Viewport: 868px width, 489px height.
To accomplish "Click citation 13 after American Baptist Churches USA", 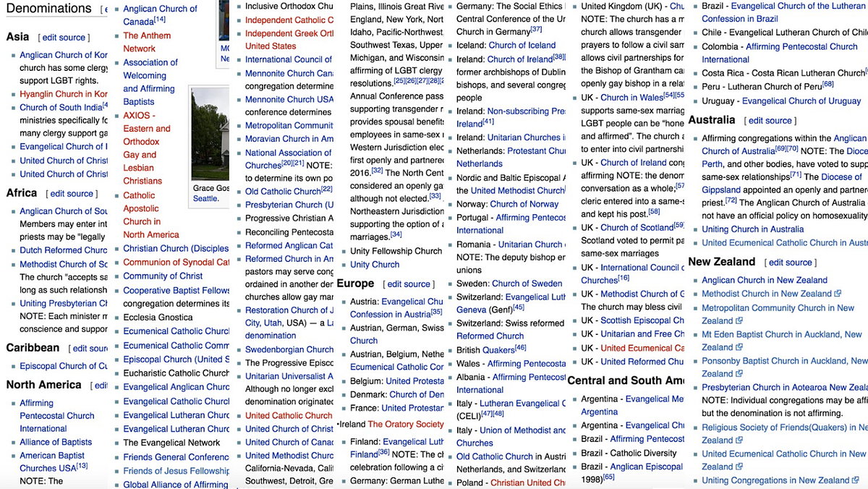I will pos(82,465).
